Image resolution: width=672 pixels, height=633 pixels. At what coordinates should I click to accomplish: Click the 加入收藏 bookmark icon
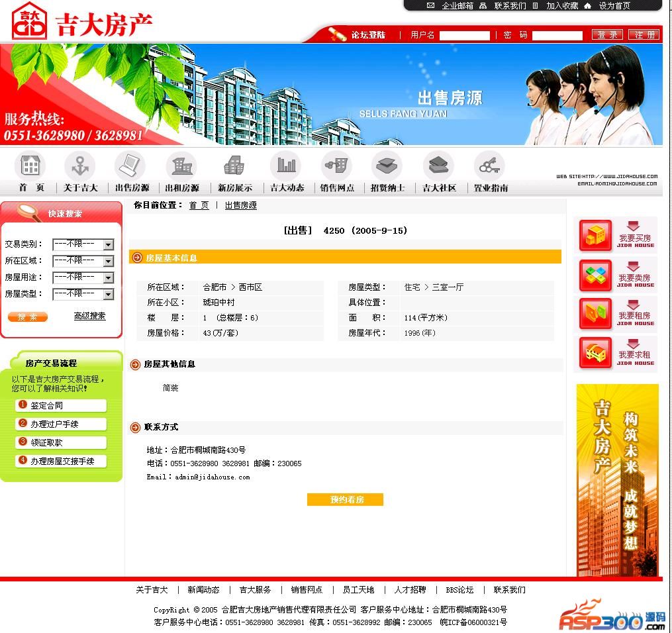click(x=536, y=5)
